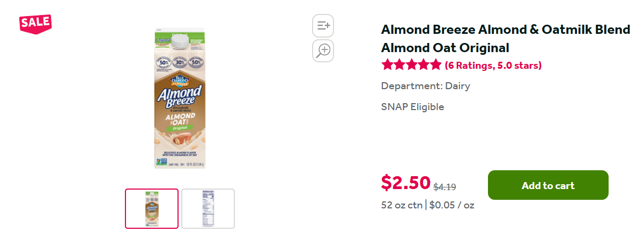Click the SNAP Eligible label
The image size is (644, 246).
(412, 107)
